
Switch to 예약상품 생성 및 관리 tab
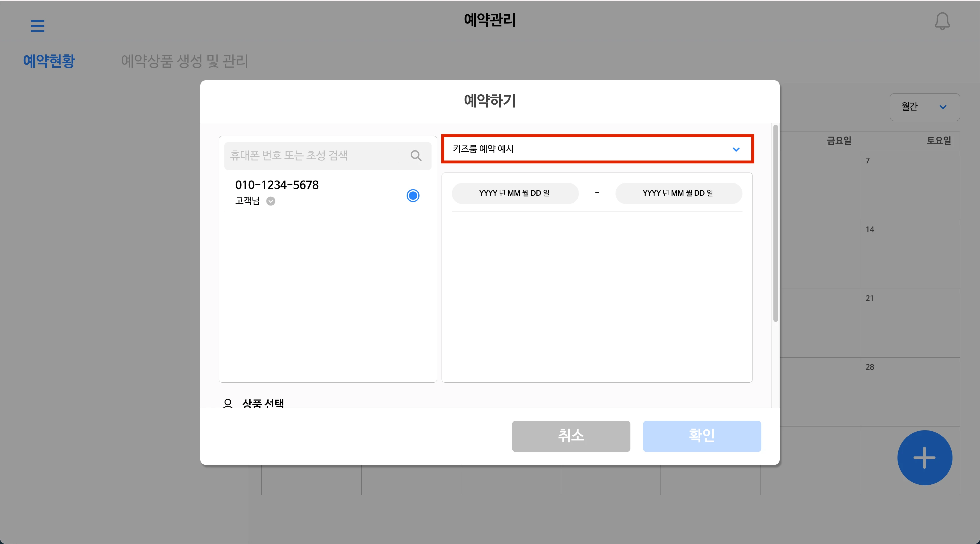[185, 61]
